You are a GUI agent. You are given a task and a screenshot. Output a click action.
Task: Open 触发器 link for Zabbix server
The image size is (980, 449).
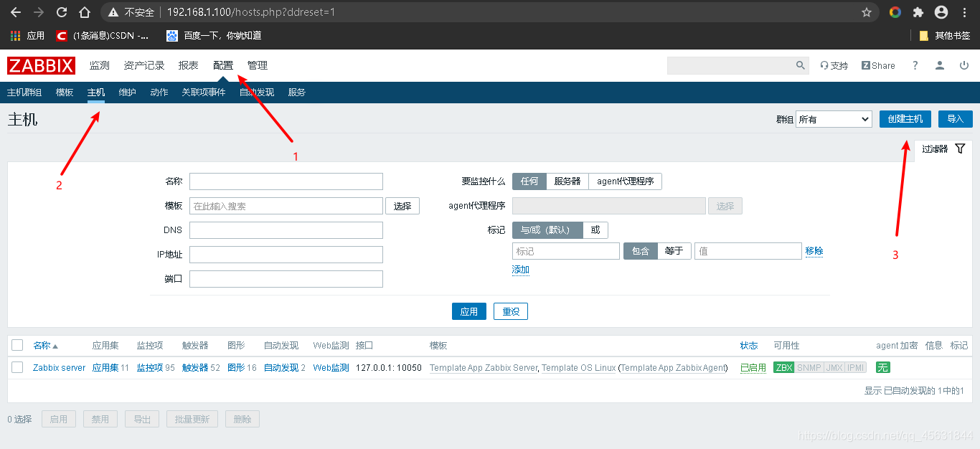[x=195, y=367]
